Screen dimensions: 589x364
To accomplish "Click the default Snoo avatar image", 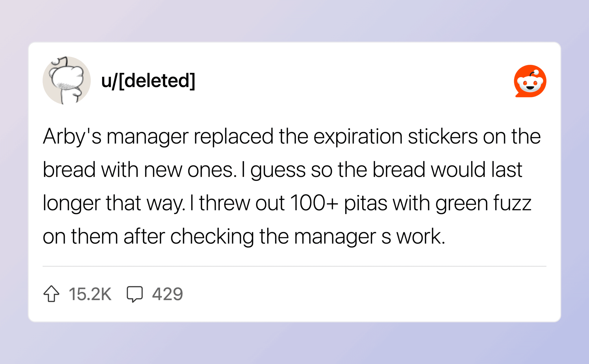I will pos(67,81).
